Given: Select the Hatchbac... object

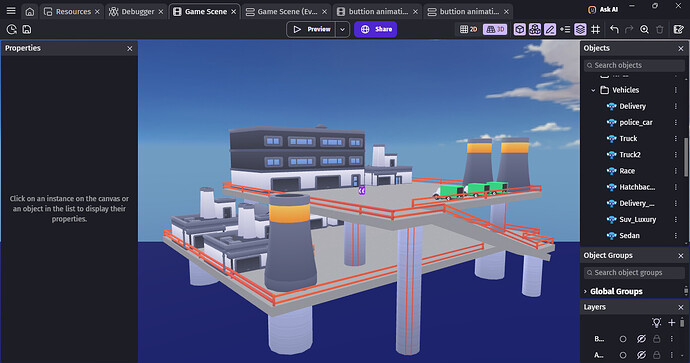Looking at the screenshot, I should point(637,187).
